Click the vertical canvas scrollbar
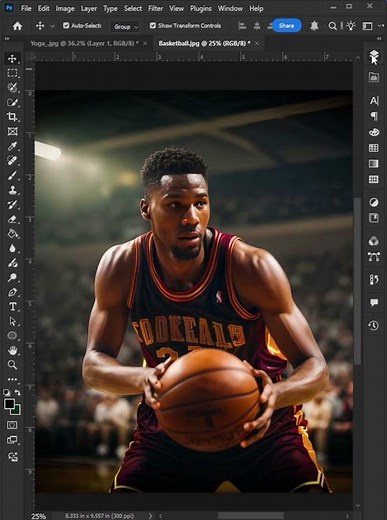The height and width of the screenshot is (520, 387). (x=358, y=281)
